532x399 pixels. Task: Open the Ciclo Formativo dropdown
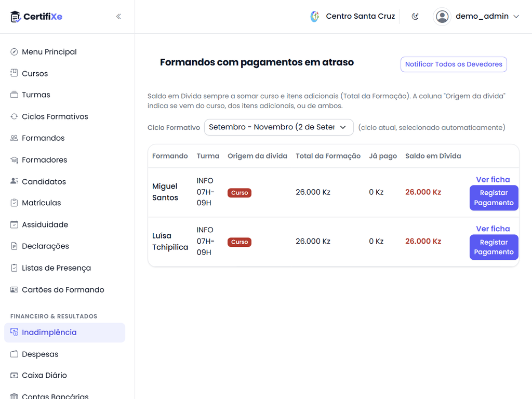[x=278, y=127]
